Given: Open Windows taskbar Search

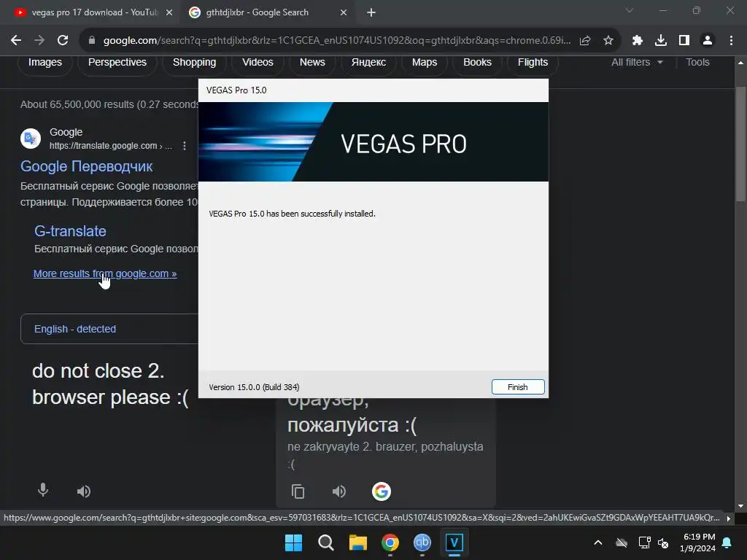Looking at the screenshot, I should click(x=326, y=542).
